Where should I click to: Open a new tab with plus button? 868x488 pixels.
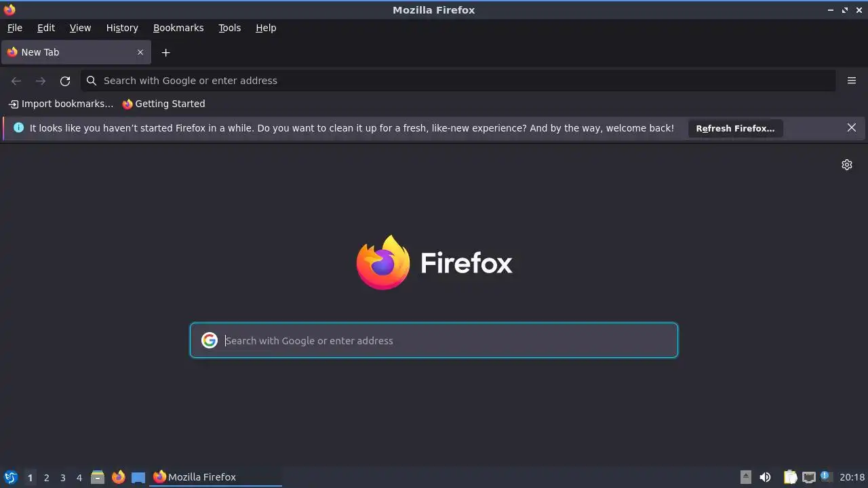coord(165,52)
